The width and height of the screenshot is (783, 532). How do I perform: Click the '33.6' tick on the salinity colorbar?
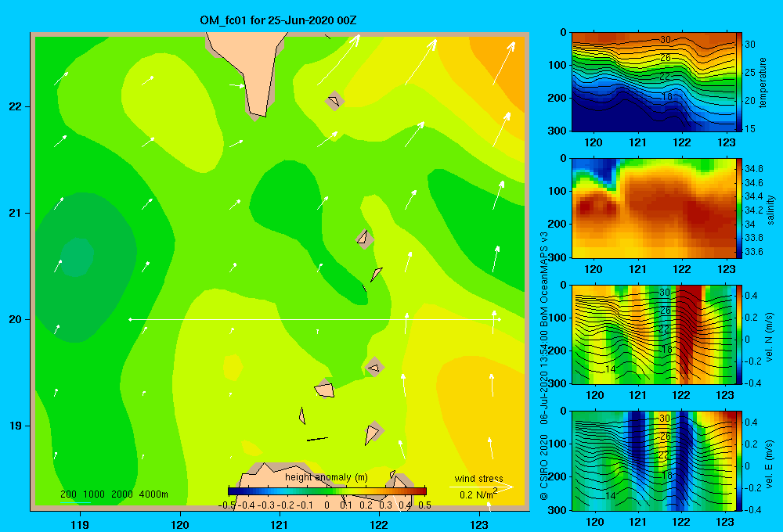(753, 252)
